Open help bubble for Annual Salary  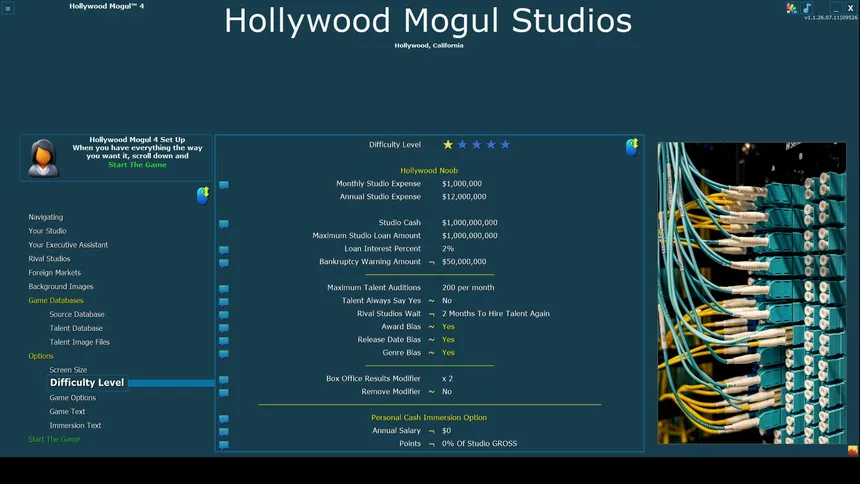(224, 432)
